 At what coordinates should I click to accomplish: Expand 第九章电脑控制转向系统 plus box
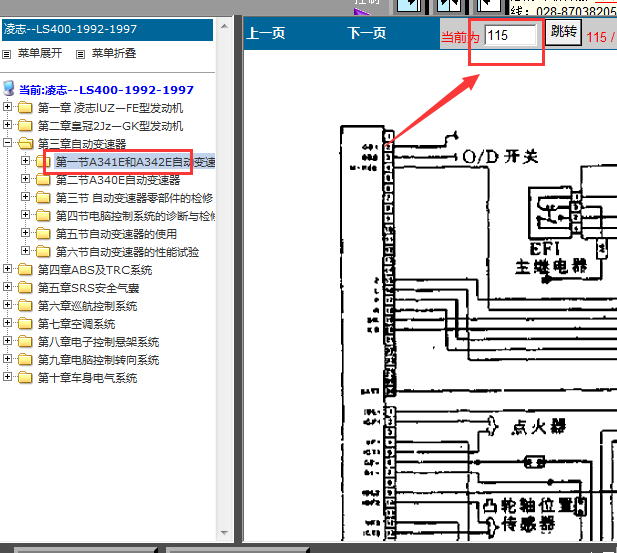click(7, 359)
